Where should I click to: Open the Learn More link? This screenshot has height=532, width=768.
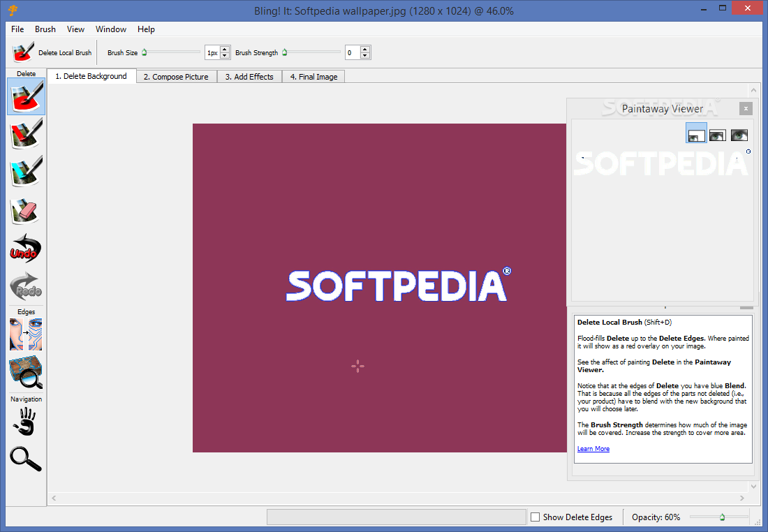(593, 449)
